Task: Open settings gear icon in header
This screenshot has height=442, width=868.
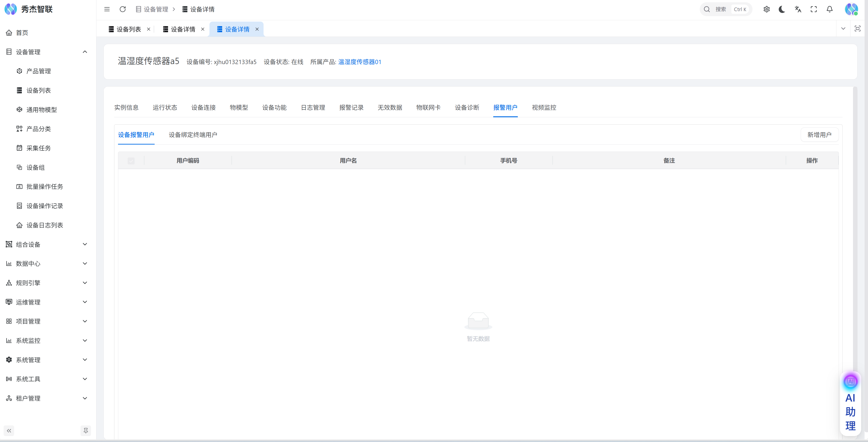Action: [x=766, y=9]
